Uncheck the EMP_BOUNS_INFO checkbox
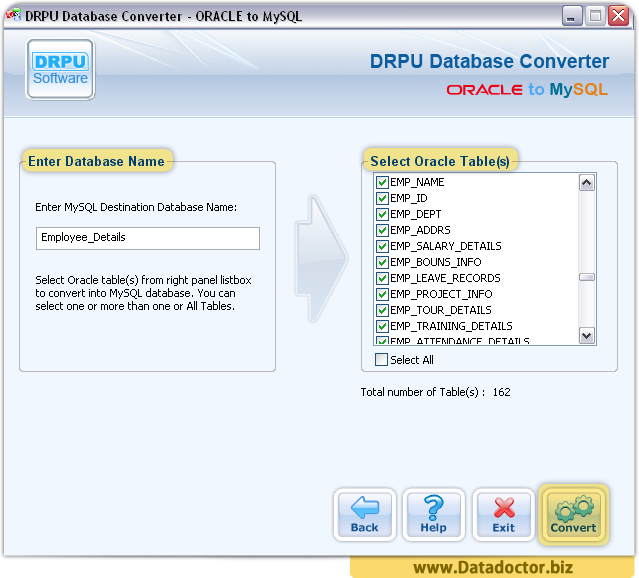This screenshot has width=639, height=578. (382, 262)
